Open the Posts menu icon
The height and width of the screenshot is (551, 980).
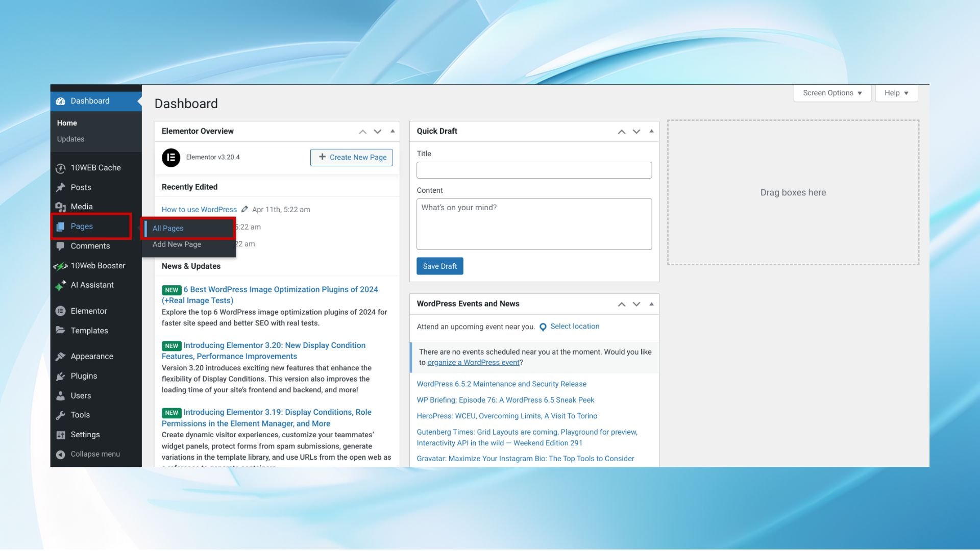[x=61, y=187]
